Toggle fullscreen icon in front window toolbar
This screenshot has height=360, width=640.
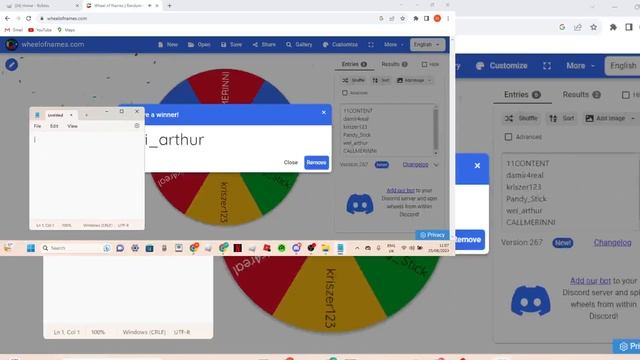(371, 44)
